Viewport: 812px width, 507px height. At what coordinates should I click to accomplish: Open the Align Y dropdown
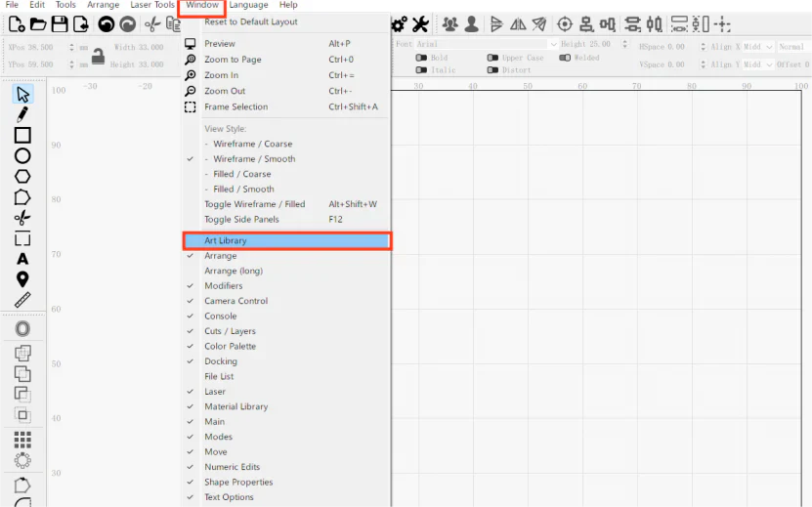click(758, 64)
